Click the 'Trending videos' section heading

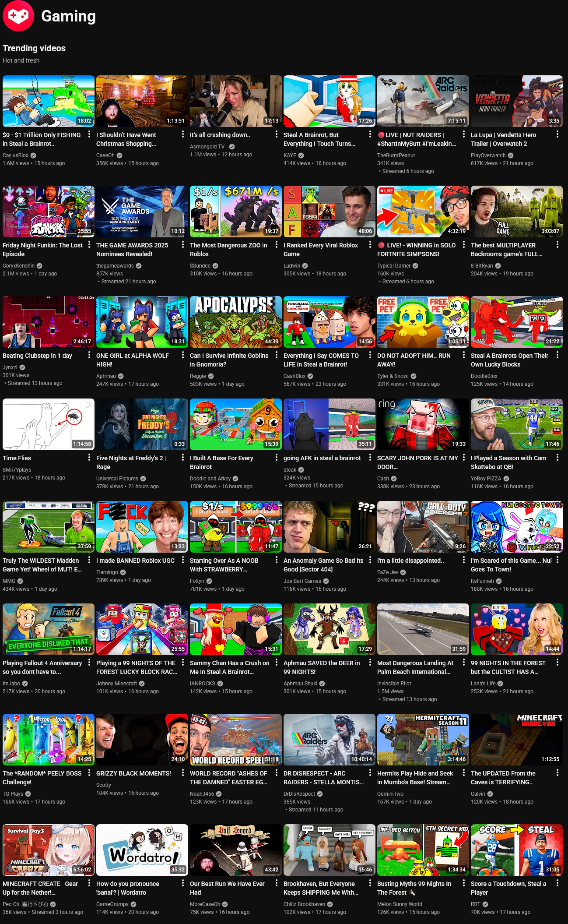click(x=34, y=48)
